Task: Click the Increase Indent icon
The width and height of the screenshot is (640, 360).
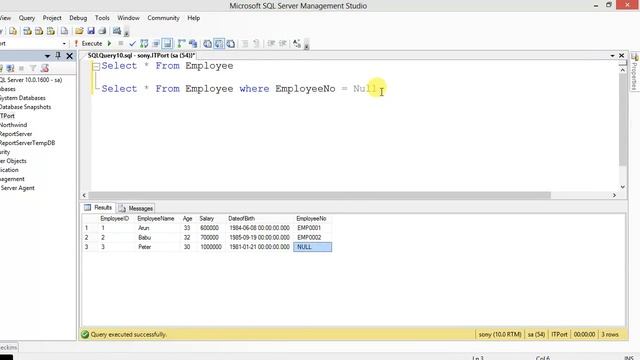Action: point(282,43)
